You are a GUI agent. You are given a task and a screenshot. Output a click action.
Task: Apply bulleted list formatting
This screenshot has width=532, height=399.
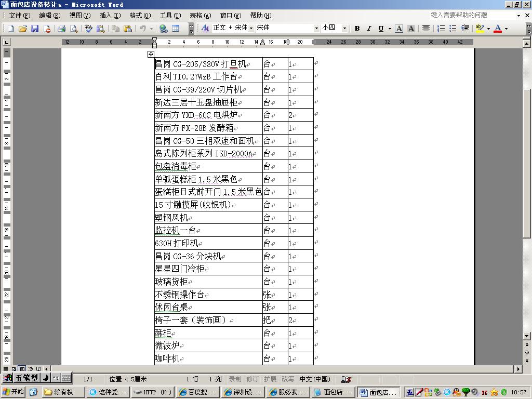[x=453, y=29]
